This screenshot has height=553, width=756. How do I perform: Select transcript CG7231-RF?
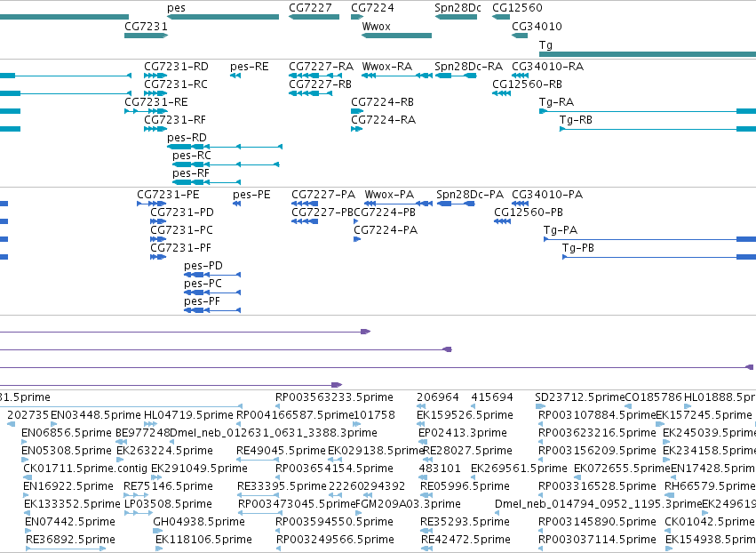click(x=175, y=120)
